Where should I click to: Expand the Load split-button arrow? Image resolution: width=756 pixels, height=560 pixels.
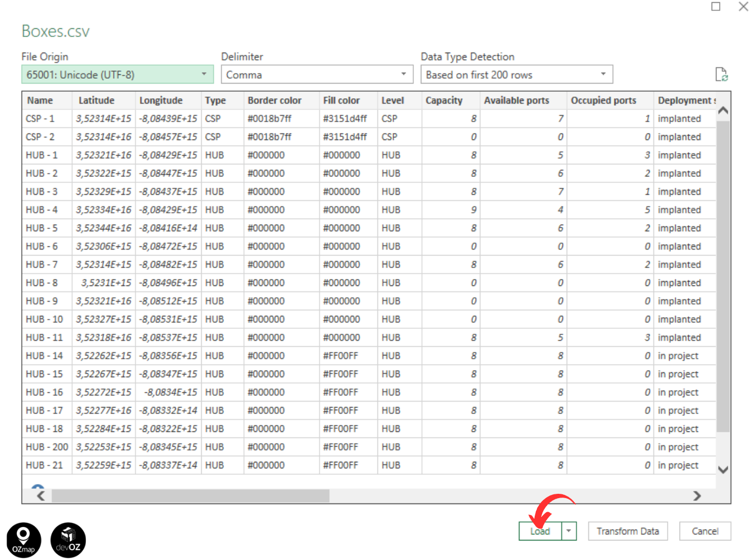pyautogui.click(x=568, y=531)
